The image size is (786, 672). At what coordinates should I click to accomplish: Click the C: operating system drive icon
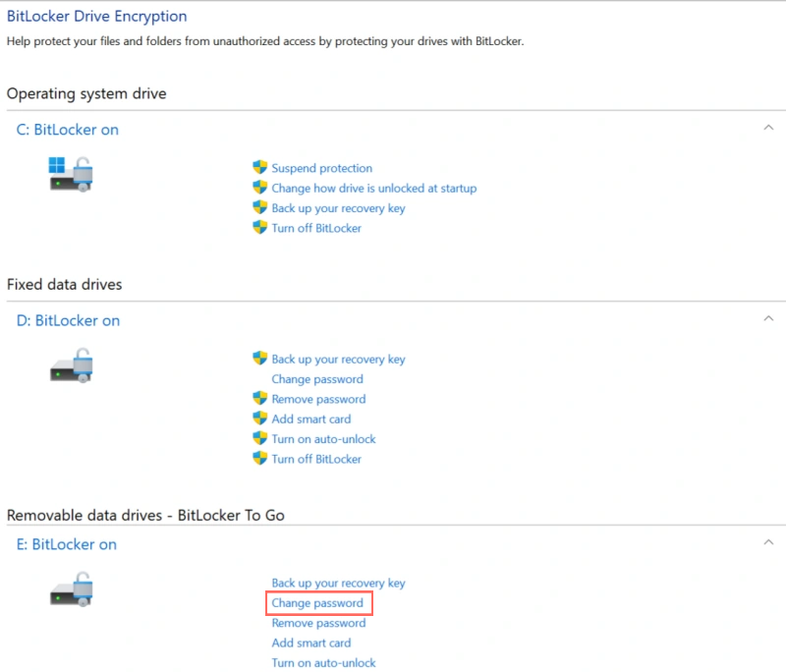[x=69, y=174]
